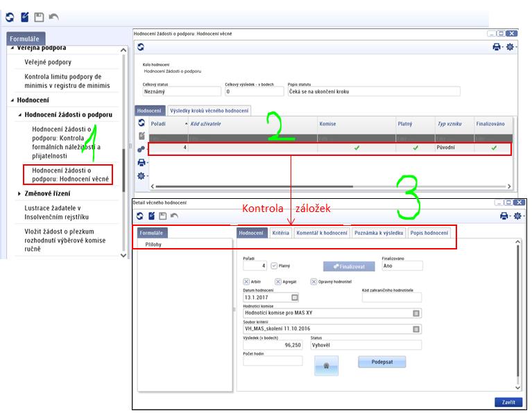
Task: Select Hodnocení tab in detail window
Action: [x=251, y=233]
